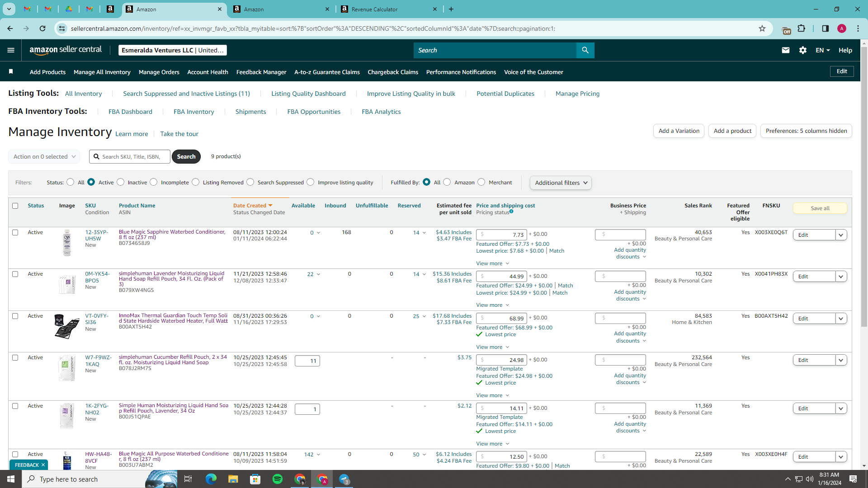Open Chrome three-dot menu
The height and width of the screenshot is (488, 868).
pos(858,28)
